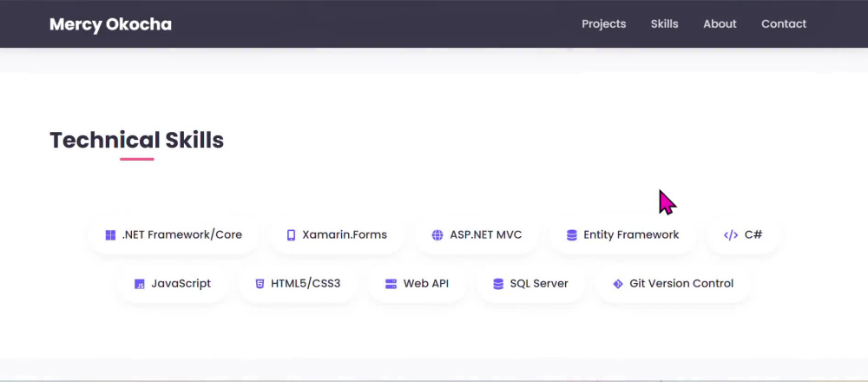Click the Git diamond icon
The height and width of the screenshot is (382, 868).
(x=618, y=284)
